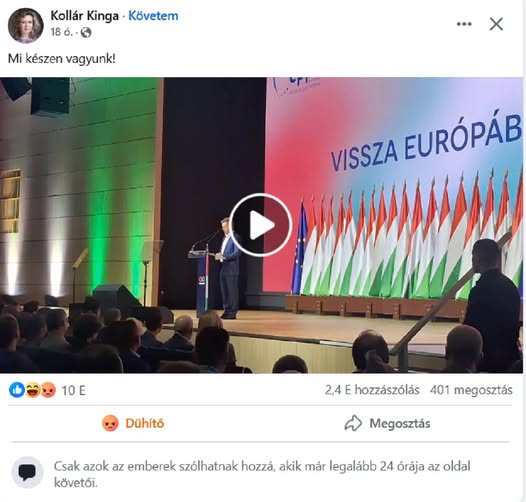526x502 pixels.
Task: Open the 10 E reactions count
Action: pyautogui.click(x=73, y=391)
